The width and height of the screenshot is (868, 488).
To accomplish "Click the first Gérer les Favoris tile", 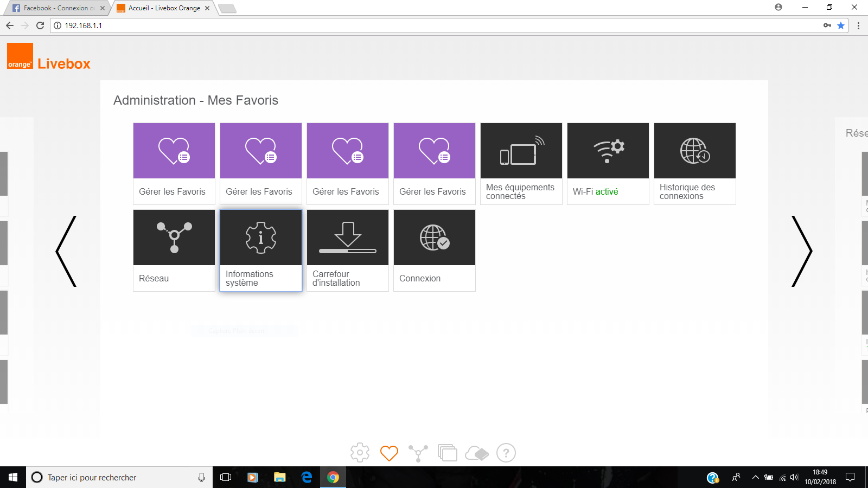I will coord(174,163).
